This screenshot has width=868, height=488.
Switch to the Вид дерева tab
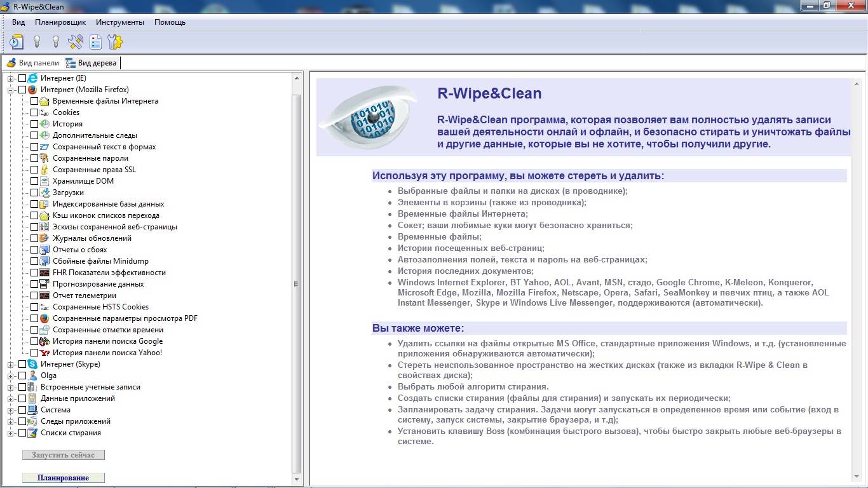coord(91,63)
